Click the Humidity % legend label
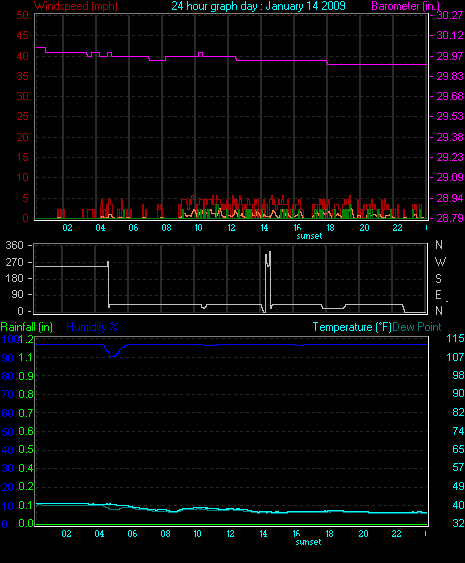 point(92,327)
